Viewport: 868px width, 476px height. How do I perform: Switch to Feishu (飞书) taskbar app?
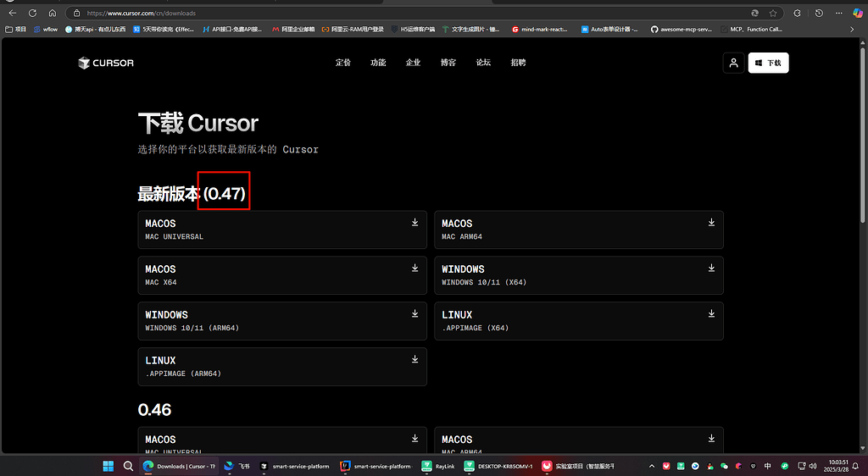coord(237,466)
